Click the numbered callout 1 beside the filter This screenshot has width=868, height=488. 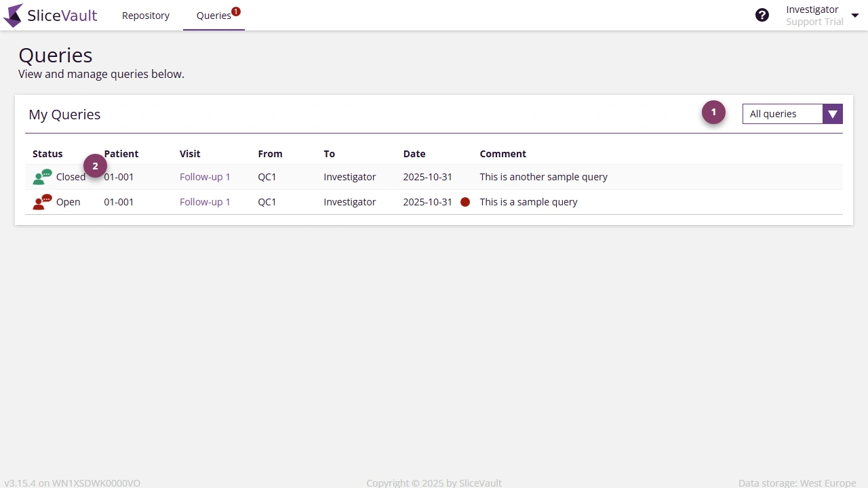[713, 112]
